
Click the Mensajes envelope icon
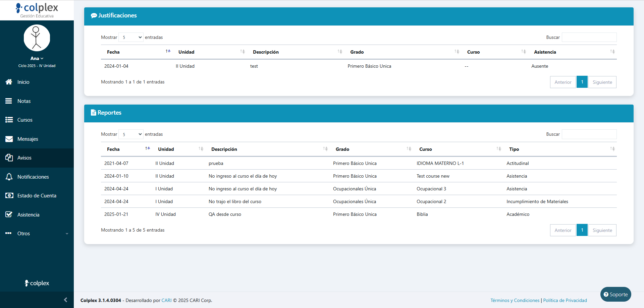pyautogui.click(x=9, y=139)
